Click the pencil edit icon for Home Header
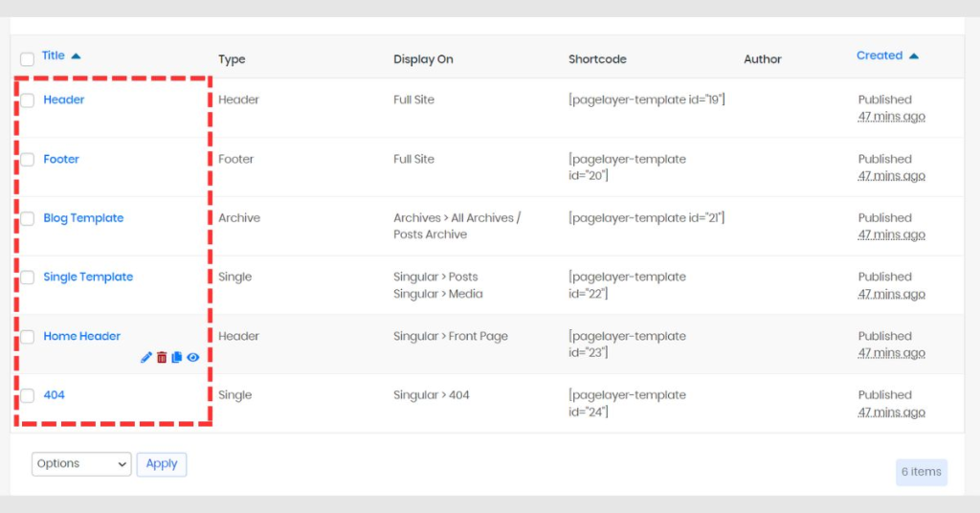 pyautogui.click(x=146, y=357)
